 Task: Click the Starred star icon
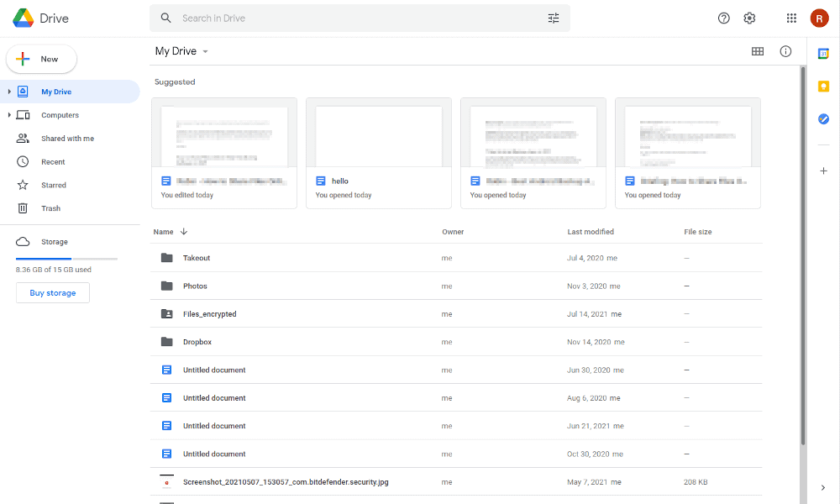point(23,185)
